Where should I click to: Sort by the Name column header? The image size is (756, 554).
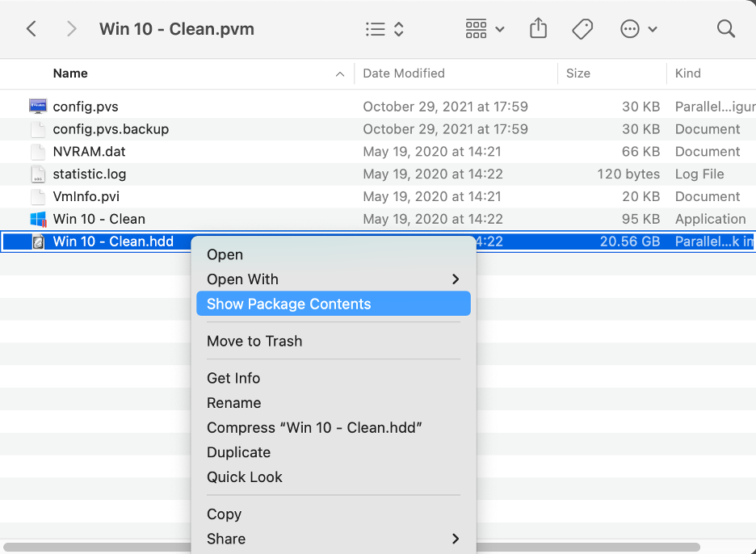tap(70, 73)
